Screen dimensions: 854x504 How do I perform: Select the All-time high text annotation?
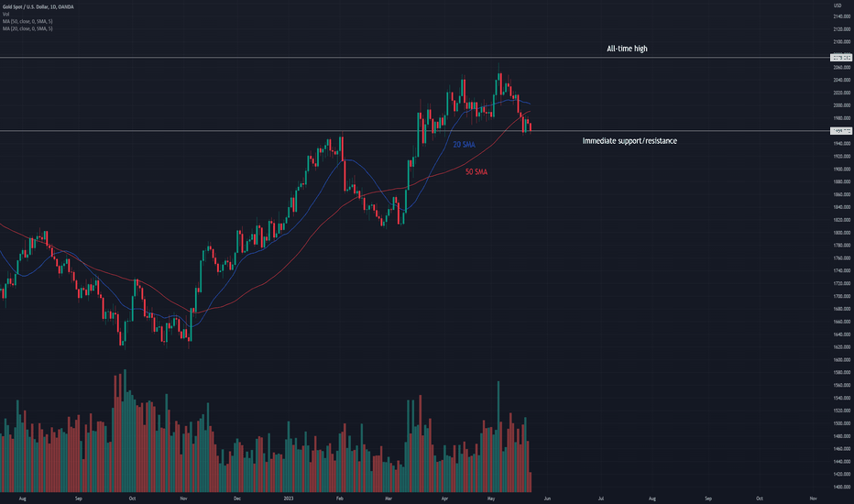point(627,49)
